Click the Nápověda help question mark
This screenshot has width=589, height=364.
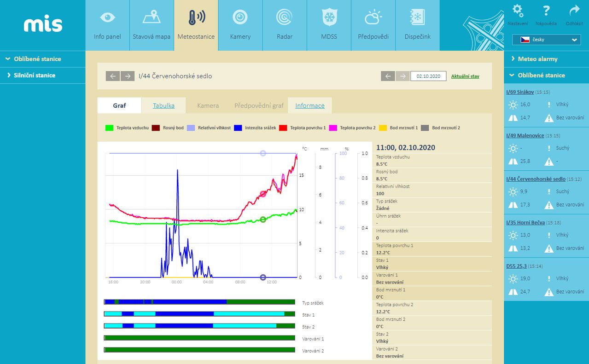pos(546,11)
